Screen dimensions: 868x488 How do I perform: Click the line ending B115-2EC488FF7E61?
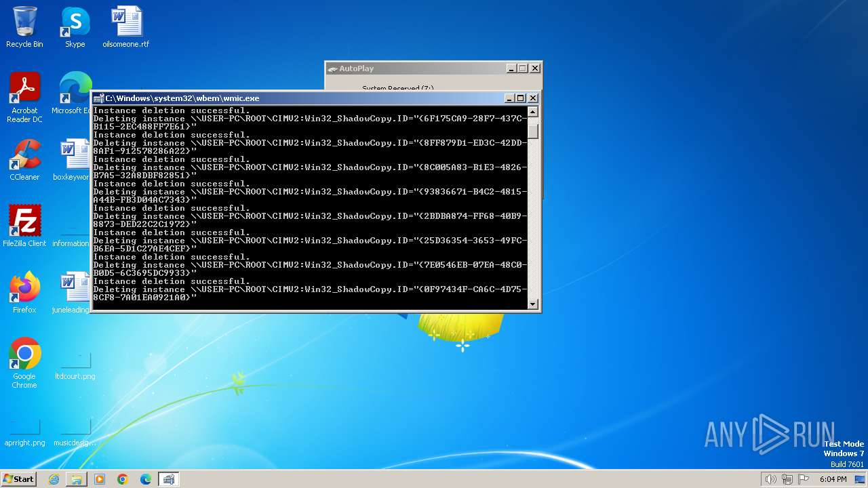[x=145, y=127]
